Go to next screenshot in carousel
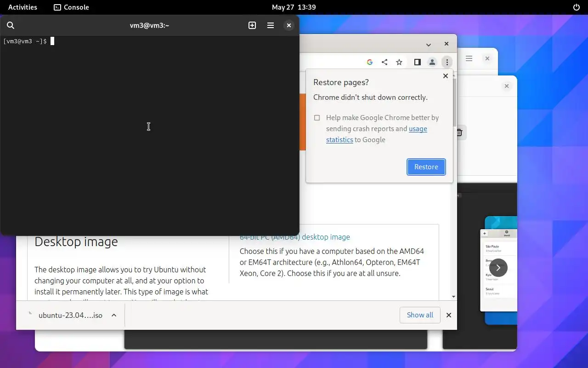Viewport: 588px width, 368px height. [498, 268]
